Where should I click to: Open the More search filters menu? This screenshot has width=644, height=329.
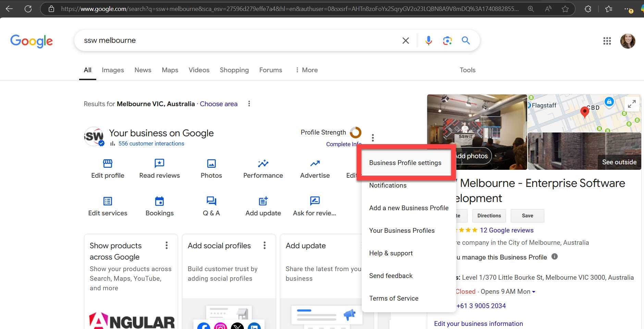pos(306,70)
